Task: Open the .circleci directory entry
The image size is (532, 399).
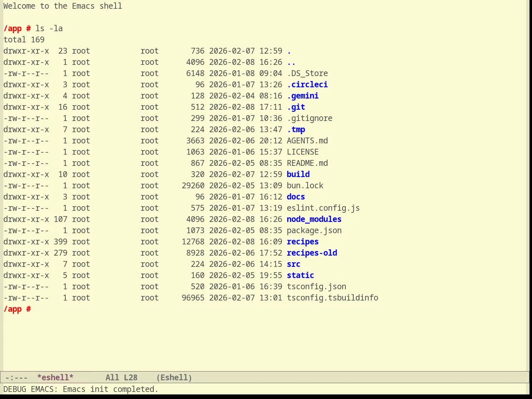Action: coord(307,84)
